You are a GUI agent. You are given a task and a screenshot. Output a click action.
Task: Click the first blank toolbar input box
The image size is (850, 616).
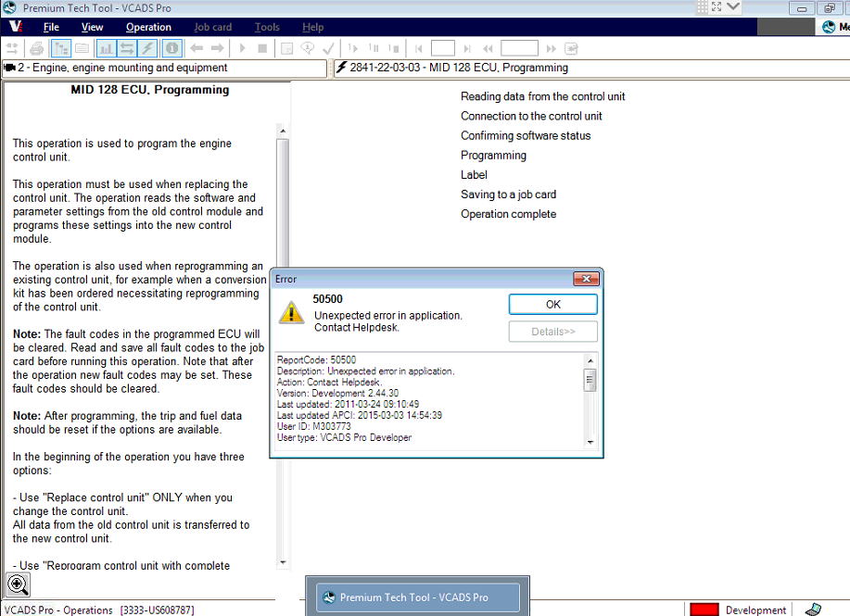click(x=443, y=48)
